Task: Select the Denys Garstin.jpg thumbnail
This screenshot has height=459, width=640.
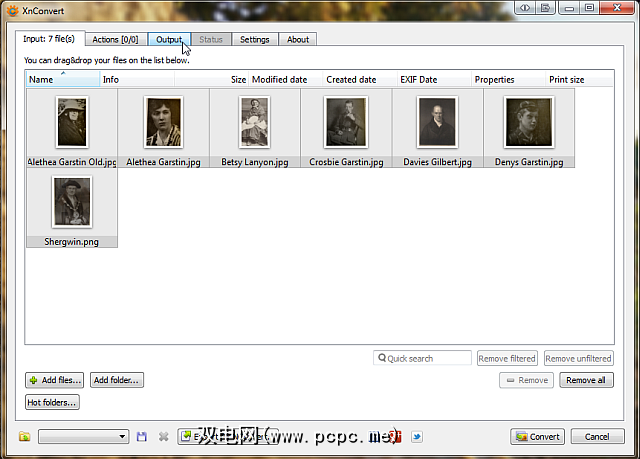Action: [x=529, y=128]
